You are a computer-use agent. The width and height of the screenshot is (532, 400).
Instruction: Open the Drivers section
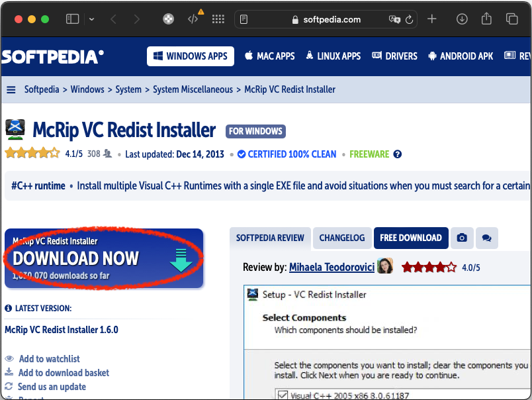tap(394, 56)
